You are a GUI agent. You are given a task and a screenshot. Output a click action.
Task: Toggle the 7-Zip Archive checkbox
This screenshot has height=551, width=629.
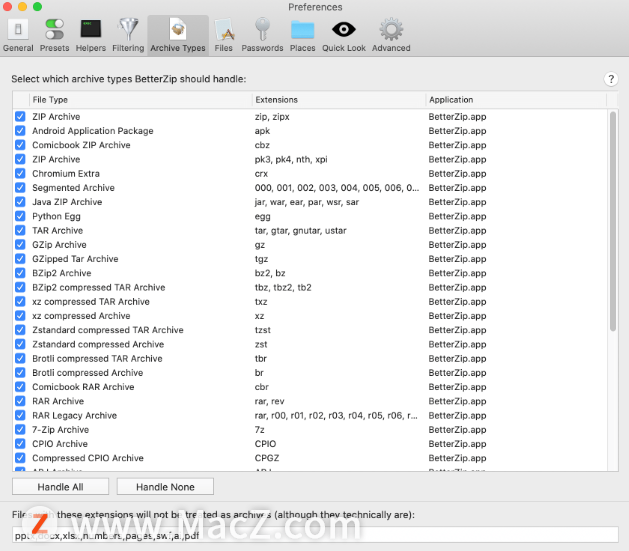tap(20, 429)
